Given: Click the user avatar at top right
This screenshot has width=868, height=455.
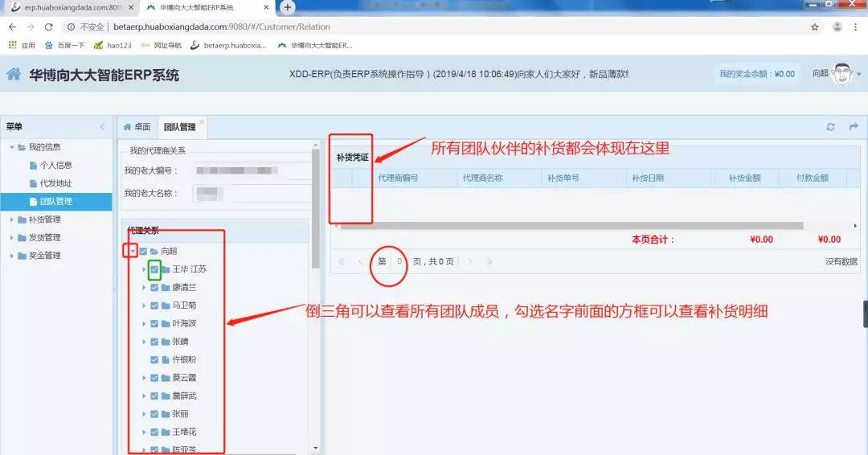Looking at the screenshot, I should (842, 74).
